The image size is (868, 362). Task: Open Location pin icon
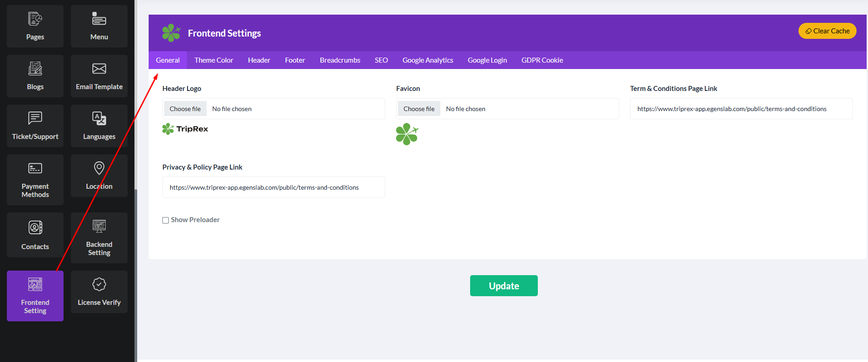pyautogui.click(x=99, y=169)
